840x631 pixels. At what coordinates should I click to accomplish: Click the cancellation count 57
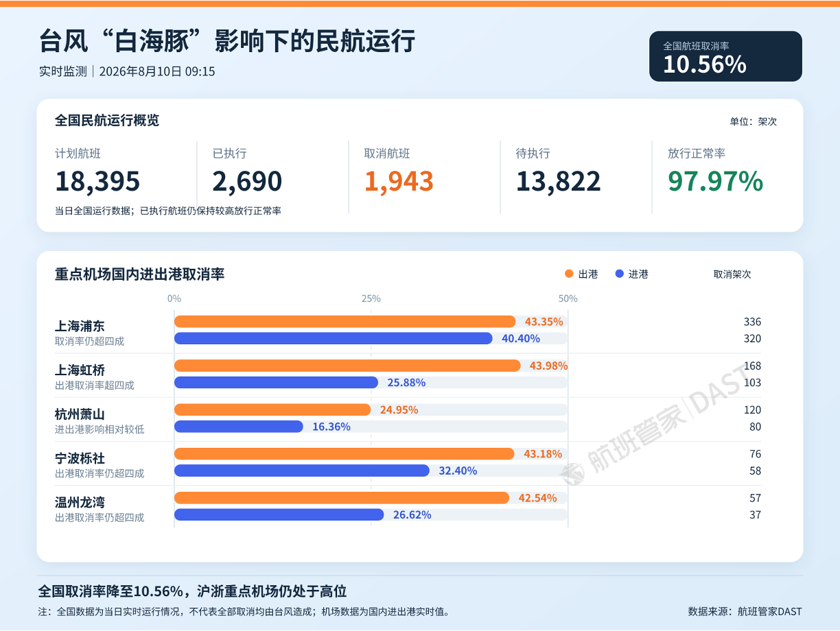tap(755, 498)
